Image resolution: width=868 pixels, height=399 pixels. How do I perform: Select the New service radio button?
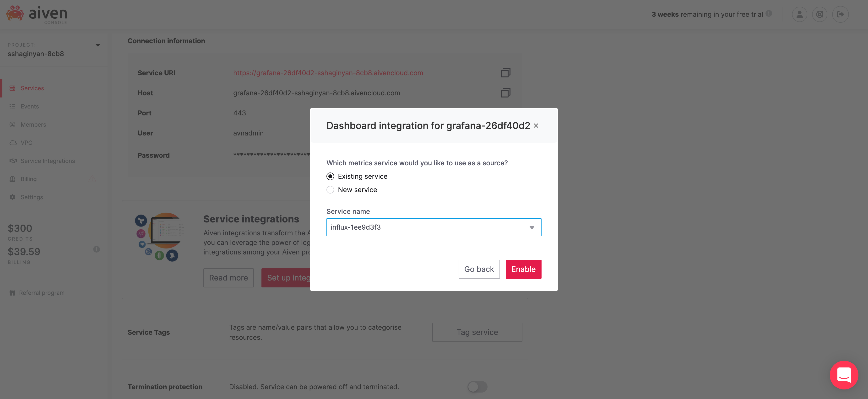tap(330, 190)
